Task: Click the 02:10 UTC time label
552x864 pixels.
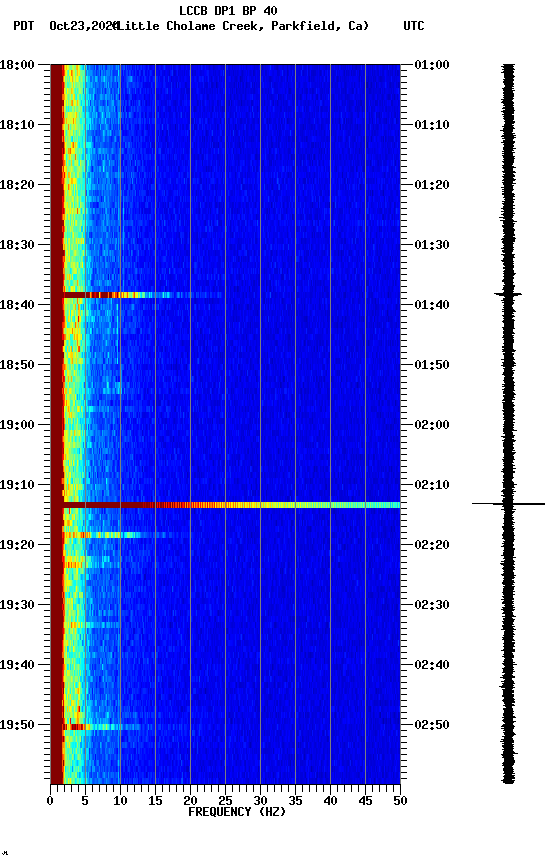Action: [432, 485]
